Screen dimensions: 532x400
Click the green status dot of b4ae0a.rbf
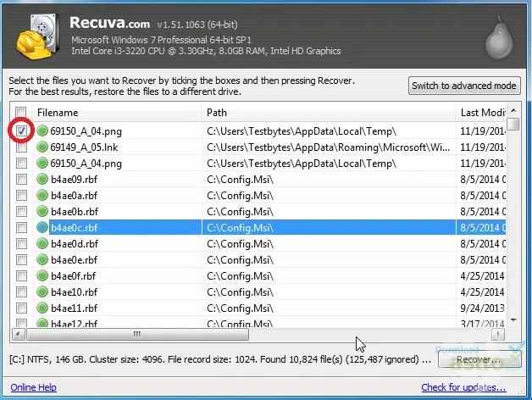[42, 195]
